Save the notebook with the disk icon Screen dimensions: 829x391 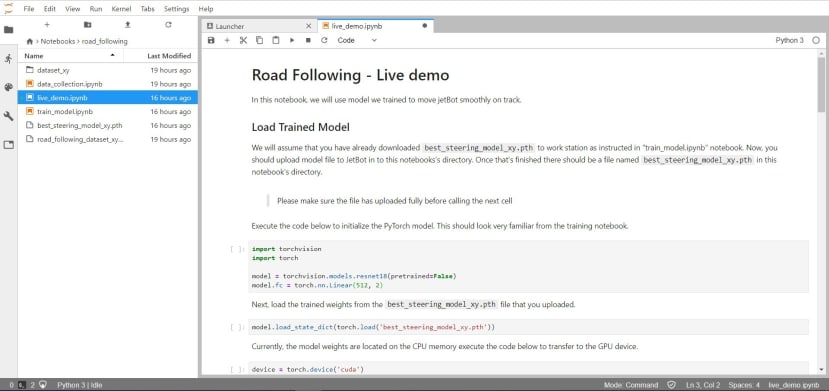pyautogui.click(x=211, y=40)
